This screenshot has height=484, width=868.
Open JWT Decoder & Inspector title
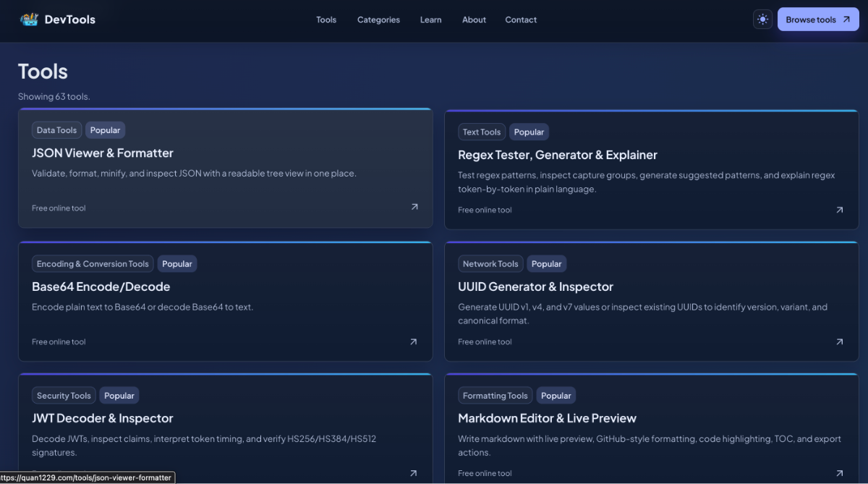point(103,418)
